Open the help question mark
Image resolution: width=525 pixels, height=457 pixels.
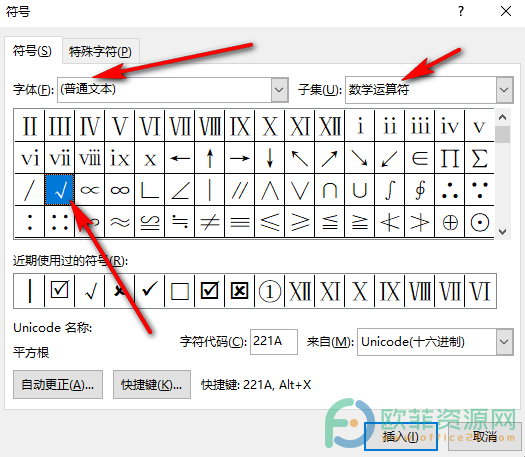pyautogui.click(x=461, y=11)
